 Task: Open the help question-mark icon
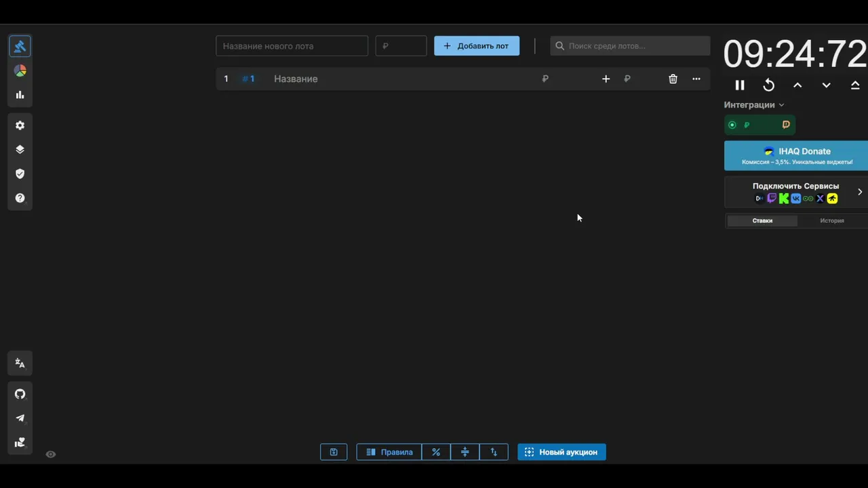coord(20,198)
